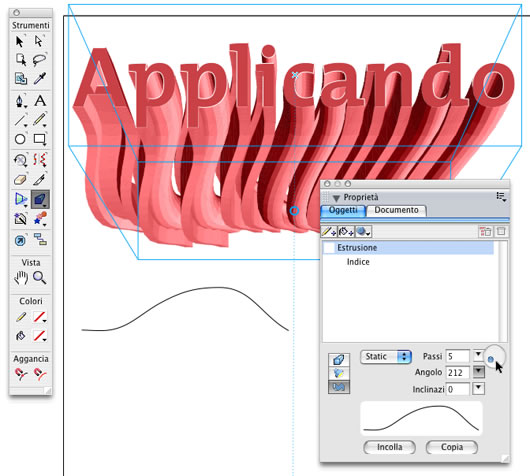
Task: Open the Passi value dropdown arrow
Action: [478, 355]
